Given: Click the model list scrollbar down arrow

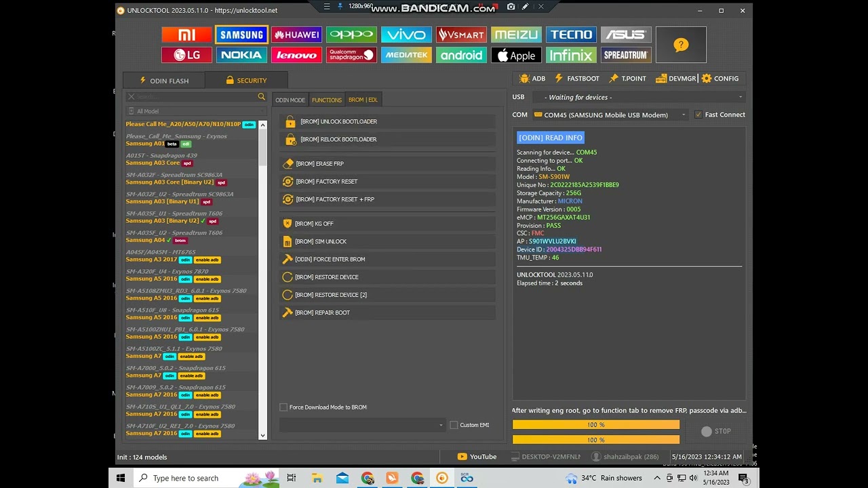Looking at the screenshot, I should [263, 435].
